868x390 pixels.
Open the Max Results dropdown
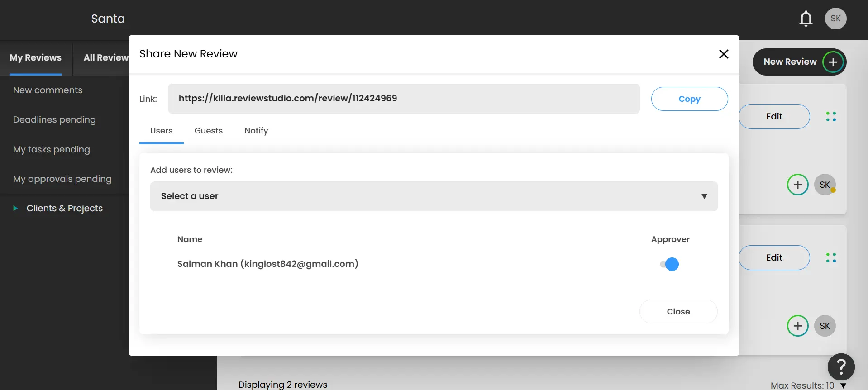(843, 385)
